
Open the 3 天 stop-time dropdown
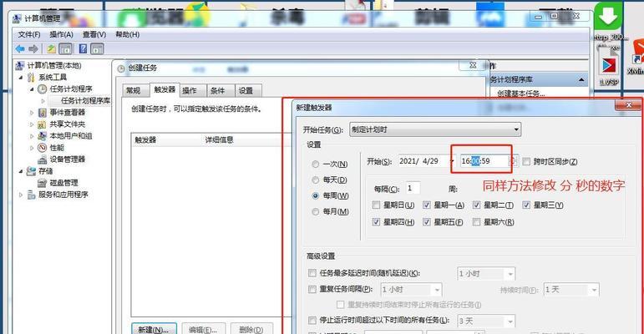tap(510, 321)
